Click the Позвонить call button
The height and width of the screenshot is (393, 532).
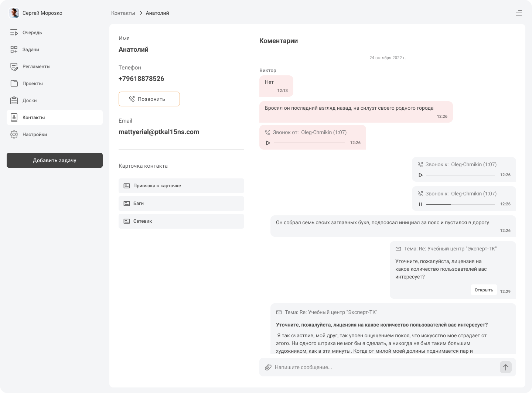[x=149, y=99]
